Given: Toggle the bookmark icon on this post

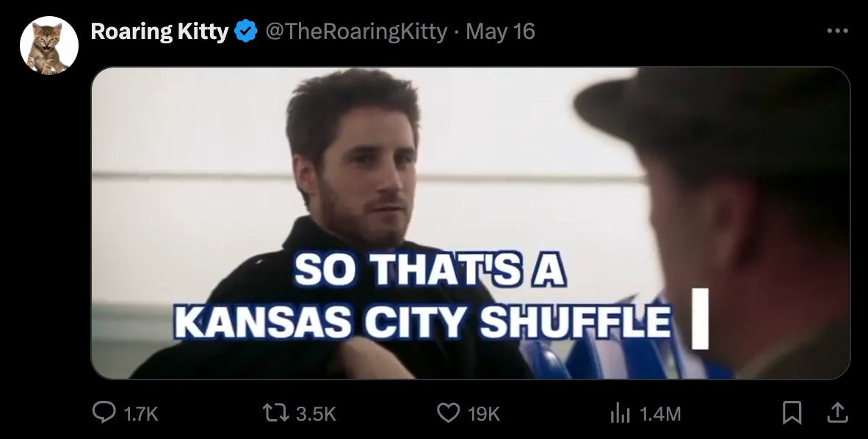Looking at the screenshot, I should [792, 413].
